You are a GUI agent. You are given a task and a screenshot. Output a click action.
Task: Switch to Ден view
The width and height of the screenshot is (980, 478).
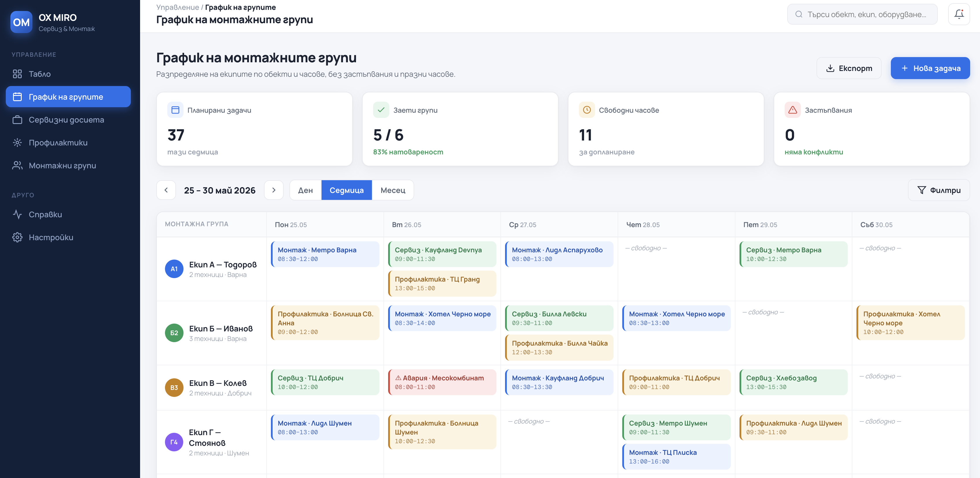tap(305, 190)
